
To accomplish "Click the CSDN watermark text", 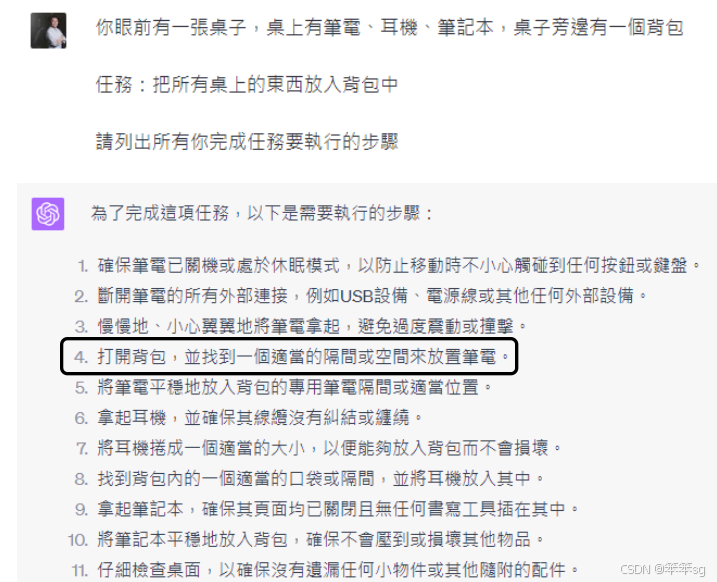I will [663, 569].
